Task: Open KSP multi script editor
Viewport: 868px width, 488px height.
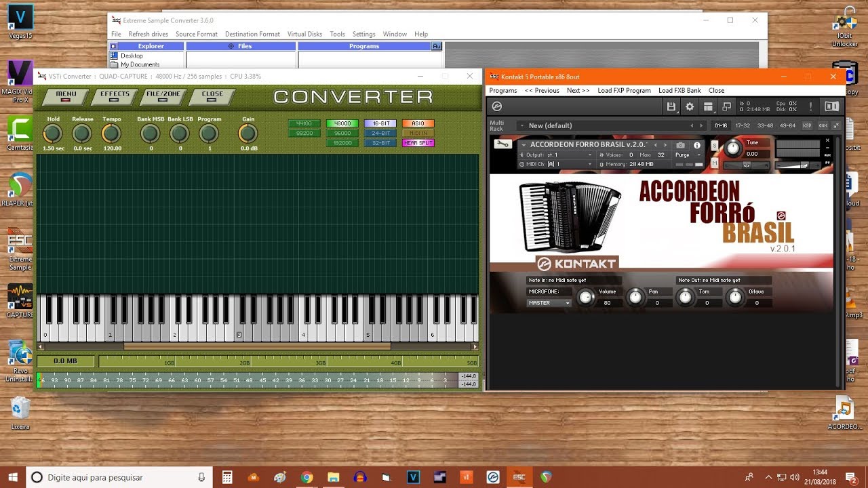Action: pos(807,125)
